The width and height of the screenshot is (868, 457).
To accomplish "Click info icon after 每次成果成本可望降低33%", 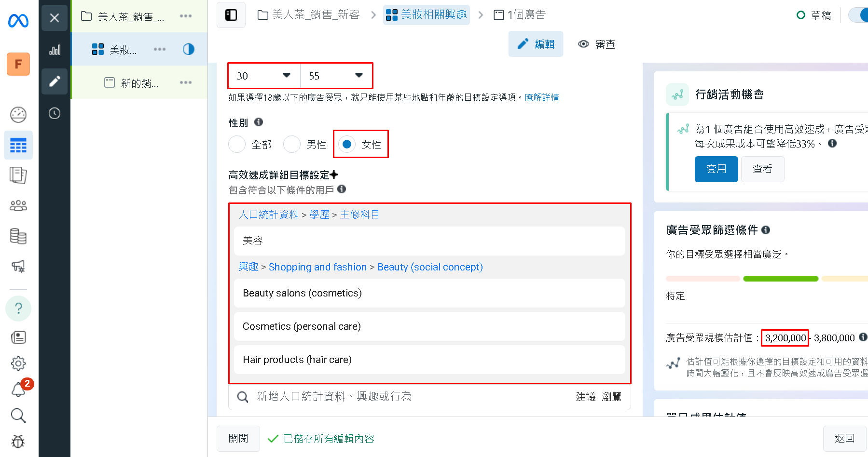I will 832,143.
